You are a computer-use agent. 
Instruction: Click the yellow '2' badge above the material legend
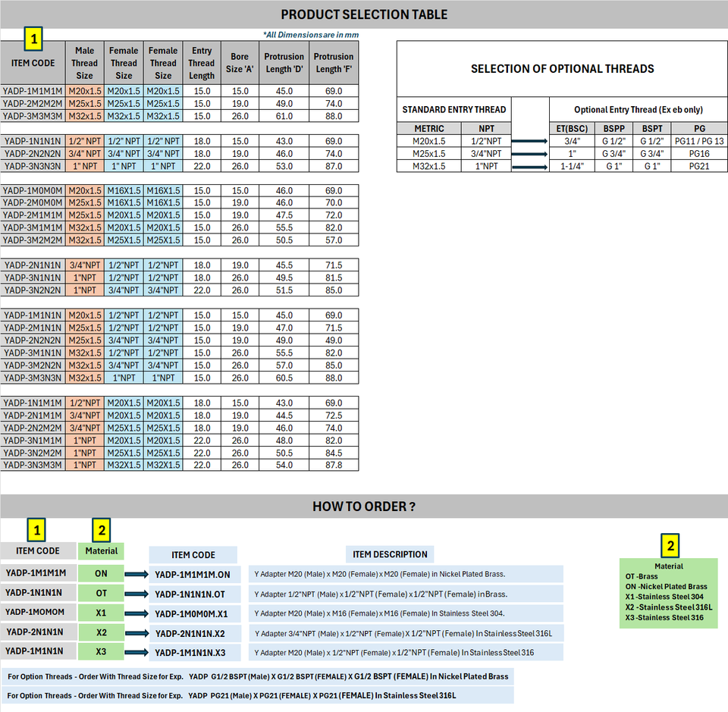coord(669,546)
